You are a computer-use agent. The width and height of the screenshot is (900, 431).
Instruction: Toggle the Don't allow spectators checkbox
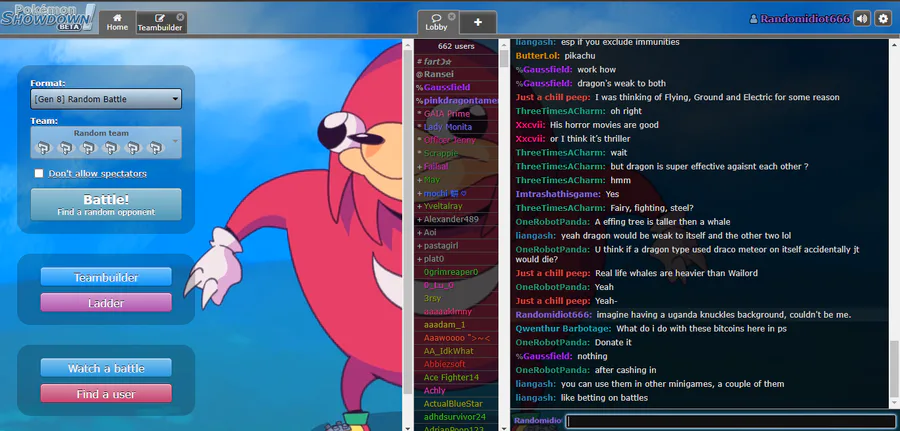pos(39,173)
